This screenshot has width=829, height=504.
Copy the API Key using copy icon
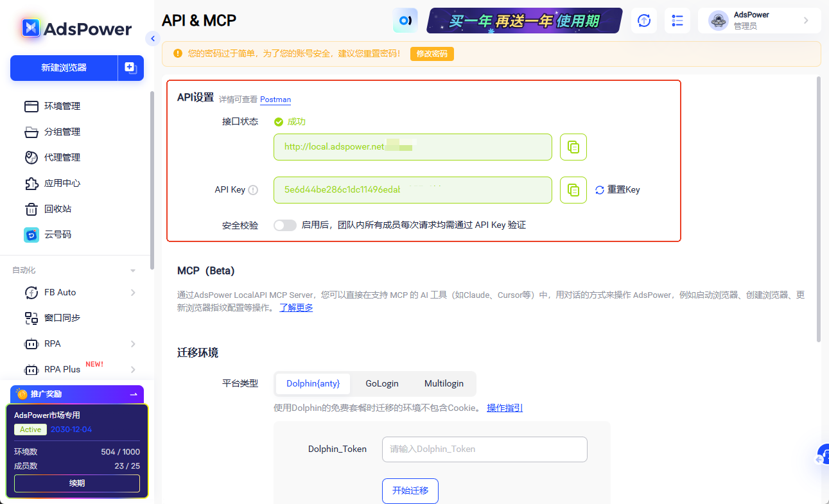573,190
